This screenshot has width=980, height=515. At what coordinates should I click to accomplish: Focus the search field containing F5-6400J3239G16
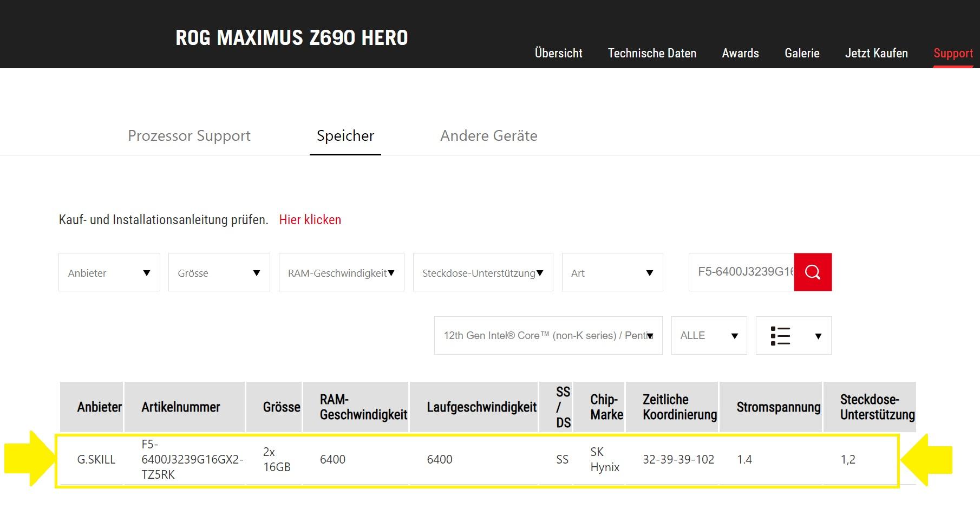point(741,272)
